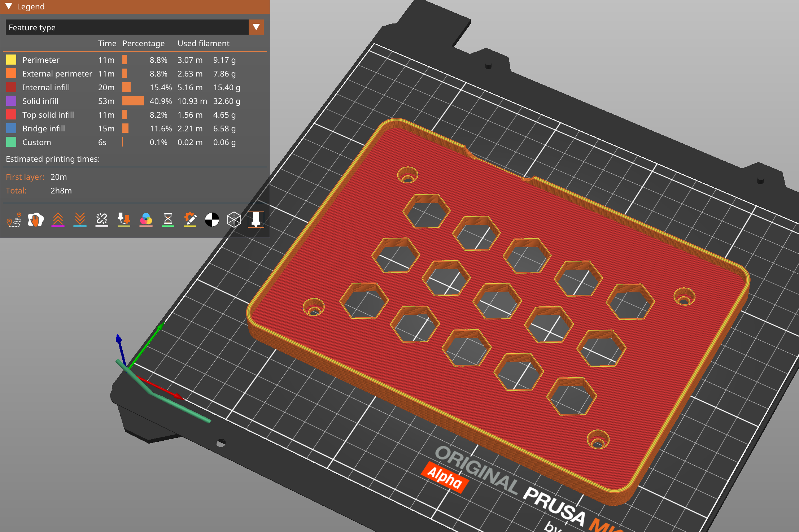This screenshot has width=799, height=532.
Task: Toggle retractions visibility icon
Action: click(x=58, y=219)
